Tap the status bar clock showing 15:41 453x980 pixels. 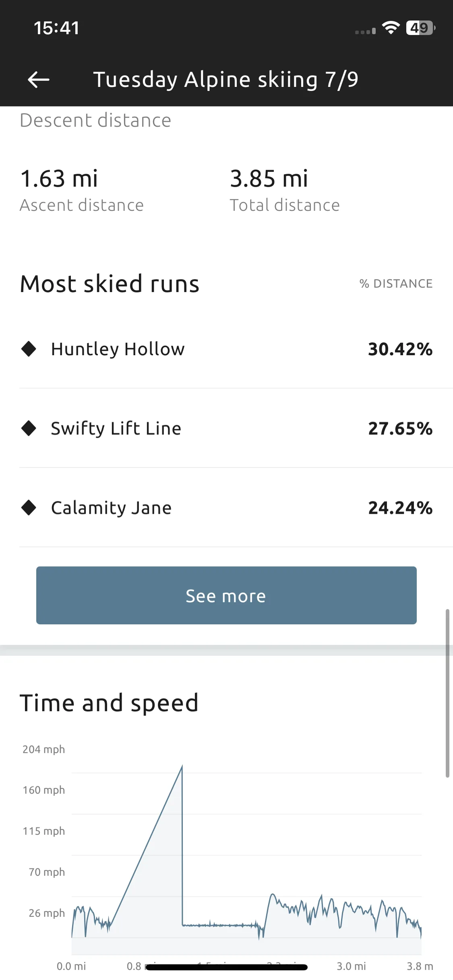pyautogui.click(x=57, y=28)
